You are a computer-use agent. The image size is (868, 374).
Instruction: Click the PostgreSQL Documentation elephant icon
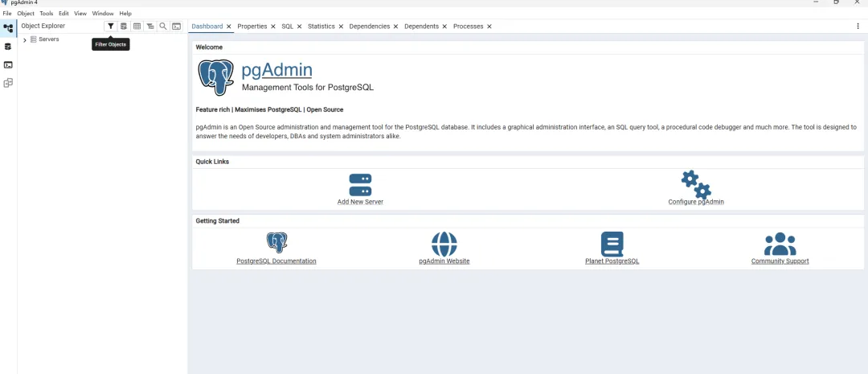[x=276, y=243]
